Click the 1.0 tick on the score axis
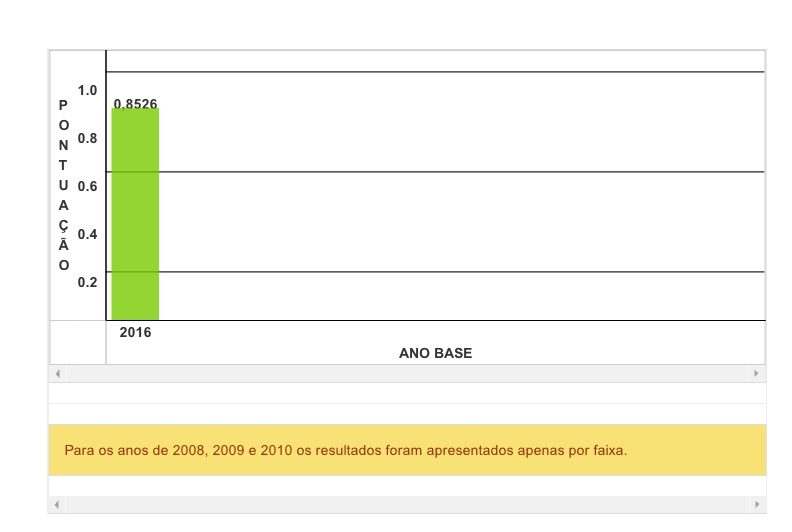 point(88,91)
